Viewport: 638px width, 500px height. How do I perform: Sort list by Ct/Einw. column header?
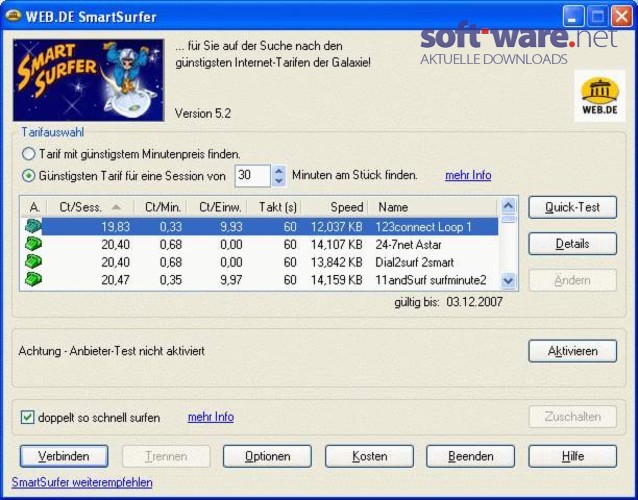217,207
